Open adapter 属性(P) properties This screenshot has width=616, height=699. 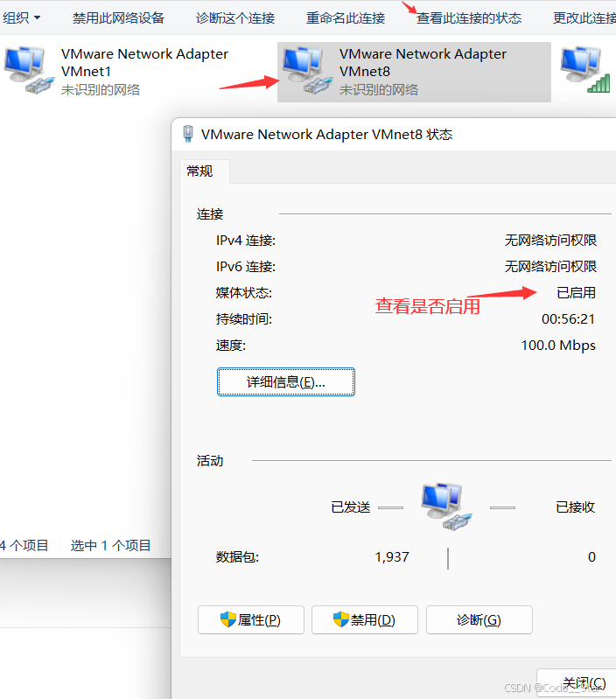251,619
